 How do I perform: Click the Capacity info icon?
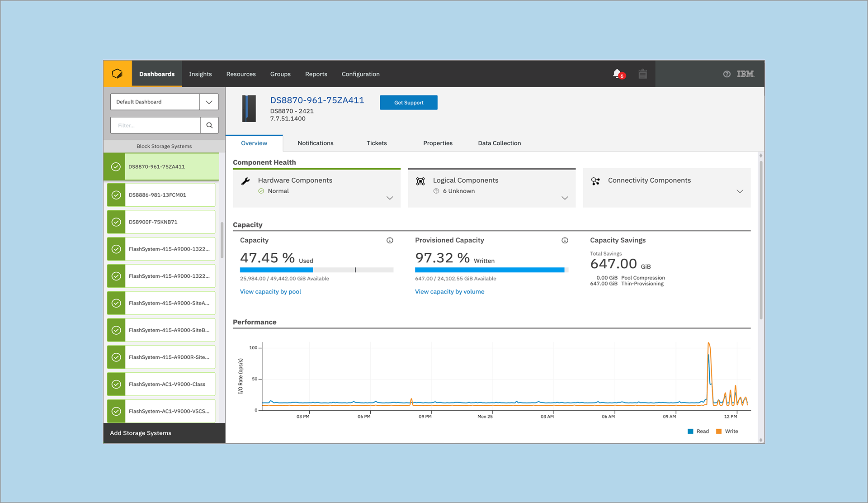tap(390, 240)
